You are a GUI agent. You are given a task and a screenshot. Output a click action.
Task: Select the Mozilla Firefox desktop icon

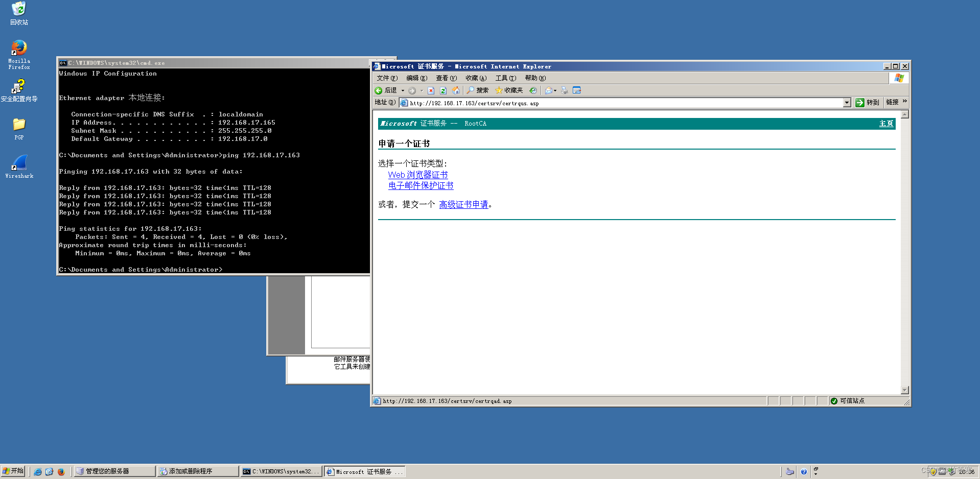(x=19, y=55)
